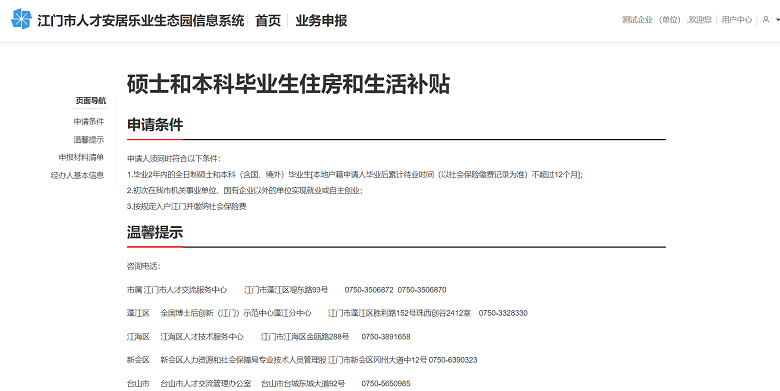Click the phone number 0750-6390323

click(x=453, y=360)
